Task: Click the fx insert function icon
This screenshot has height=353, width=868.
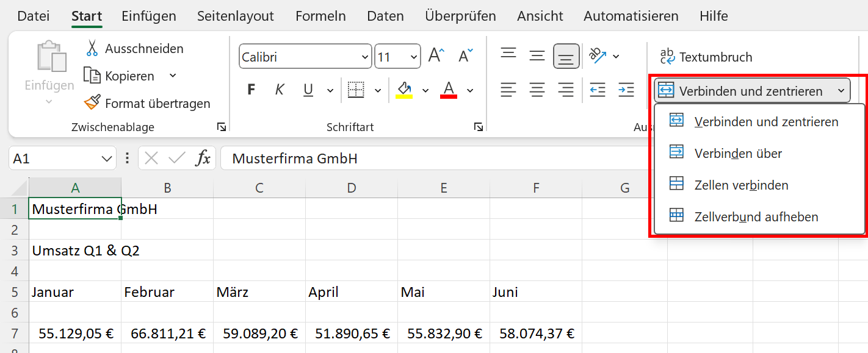Action: (203, 159)
